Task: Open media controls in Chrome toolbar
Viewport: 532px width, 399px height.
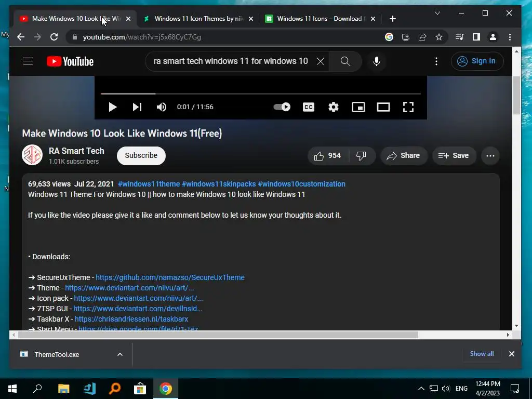Action: (x=459, y=37)
